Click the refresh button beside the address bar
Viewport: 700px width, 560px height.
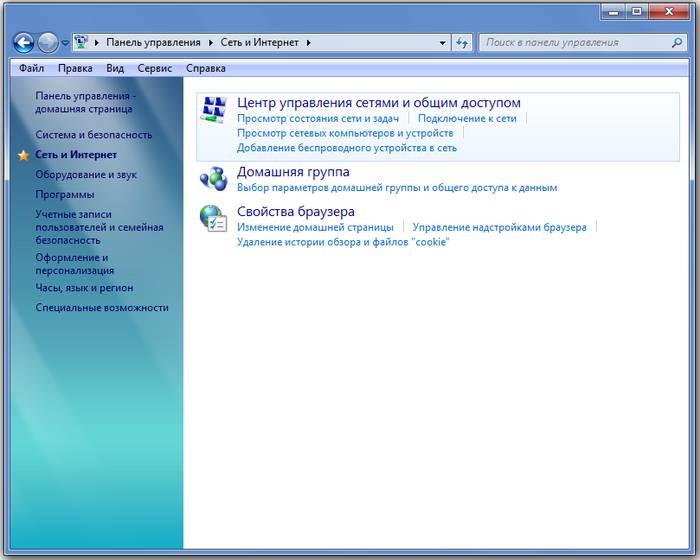point(462,43)
